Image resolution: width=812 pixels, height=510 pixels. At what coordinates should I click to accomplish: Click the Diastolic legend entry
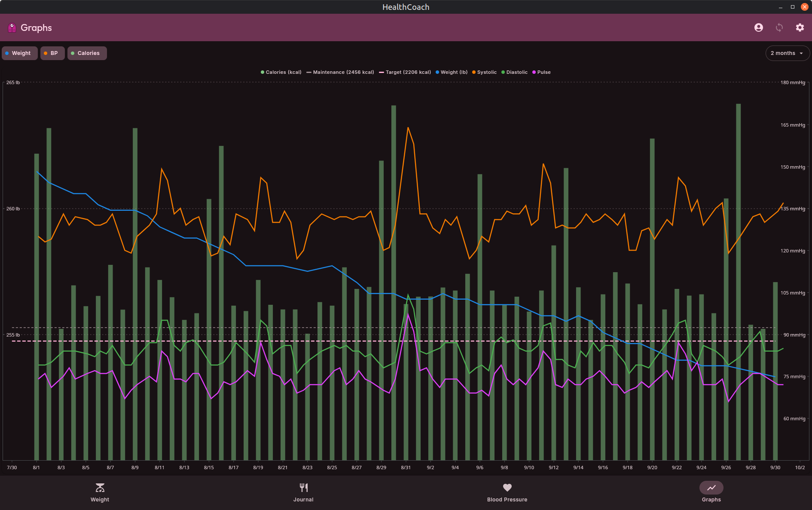(x=514, y=72)
